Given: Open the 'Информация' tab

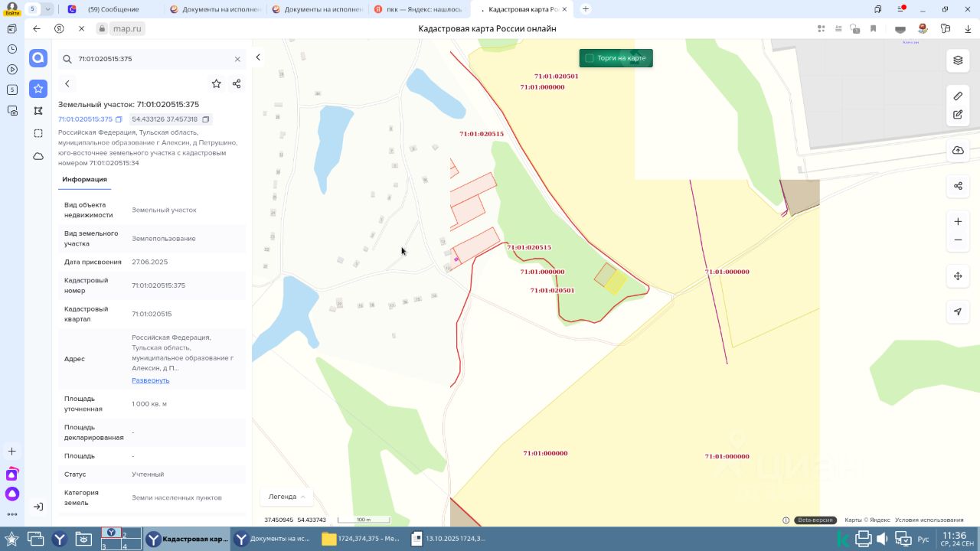Looking at the screenshot, I should tap(84, 179).
